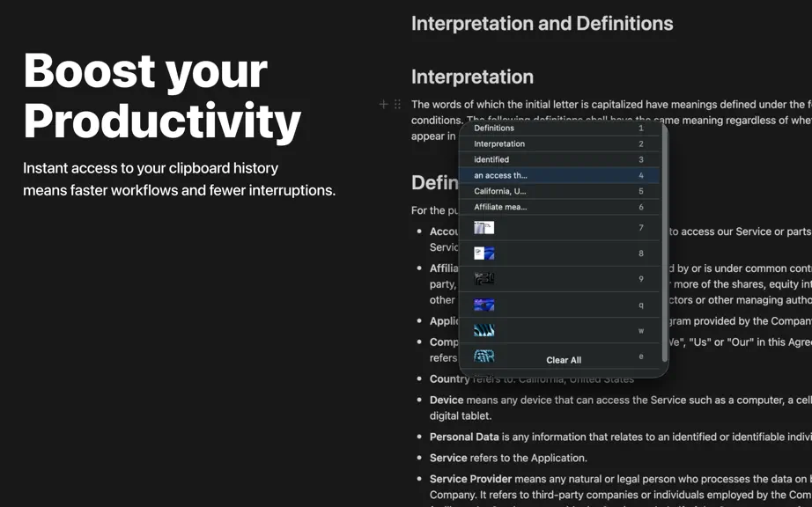The height and width of the screenshot is (507, 812).
Task: Click the 'Interpretation' subheading text
Action: [x=472, y=77]
